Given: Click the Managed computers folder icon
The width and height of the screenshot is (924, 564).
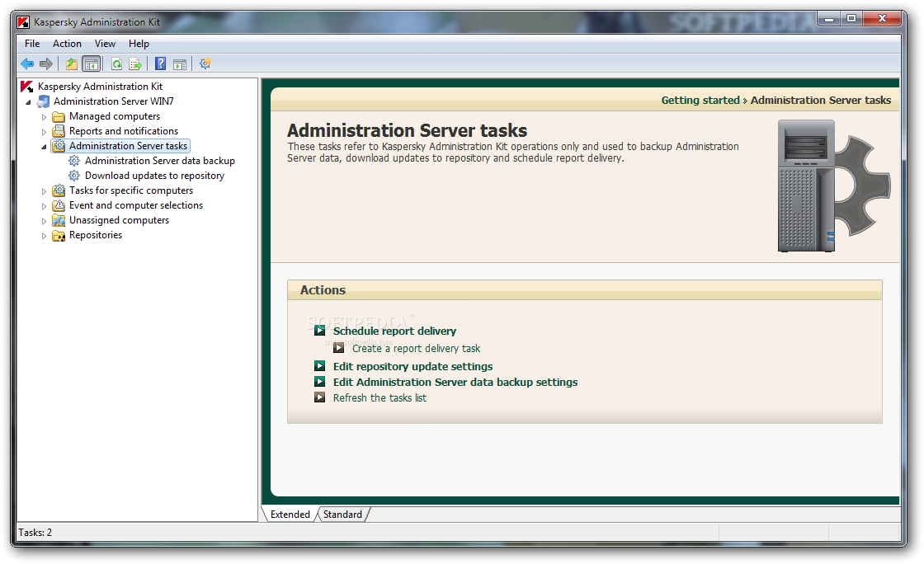Looking at the screenshot, I should (59, 116).
